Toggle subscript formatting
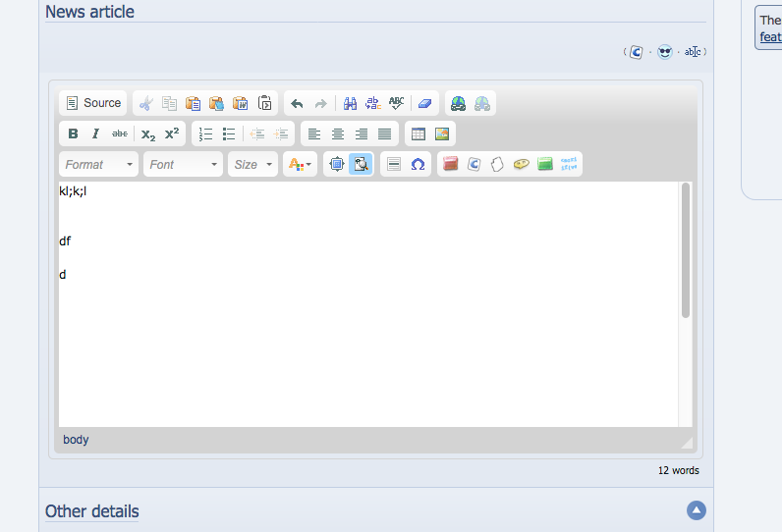 point(148,133)
